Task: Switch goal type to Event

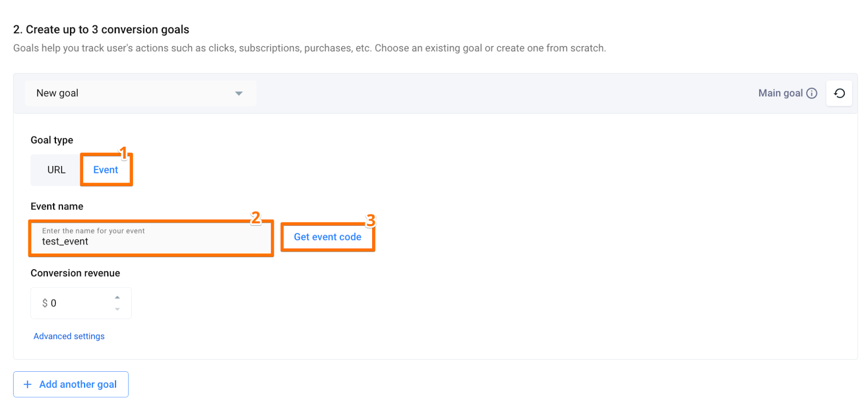Action: (106, 170)
